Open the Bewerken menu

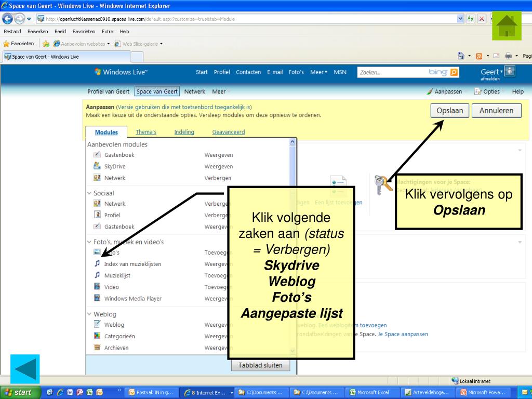(37, 31)
